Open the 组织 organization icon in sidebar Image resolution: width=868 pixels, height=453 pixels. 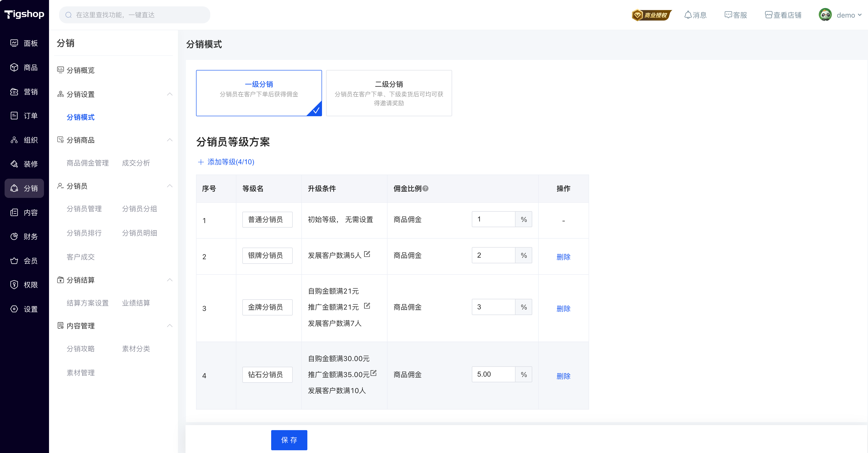(x=14, y=140)
